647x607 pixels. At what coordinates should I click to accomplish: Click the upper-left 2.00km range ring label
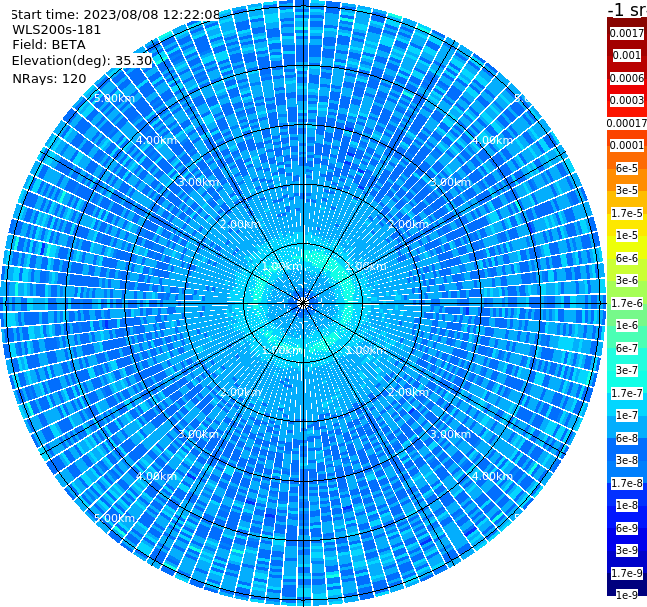[241, 224]
